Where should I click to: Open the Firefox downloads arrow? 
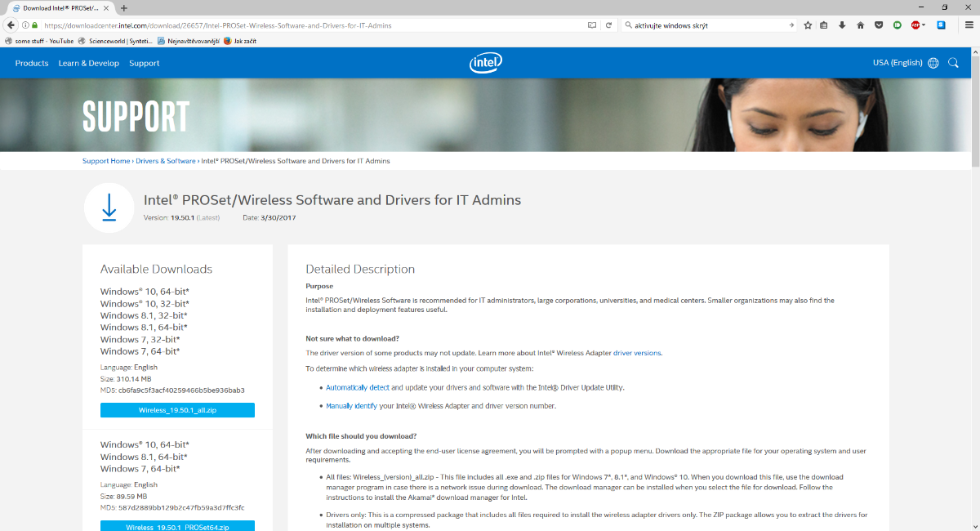click(x=842, y=25)
